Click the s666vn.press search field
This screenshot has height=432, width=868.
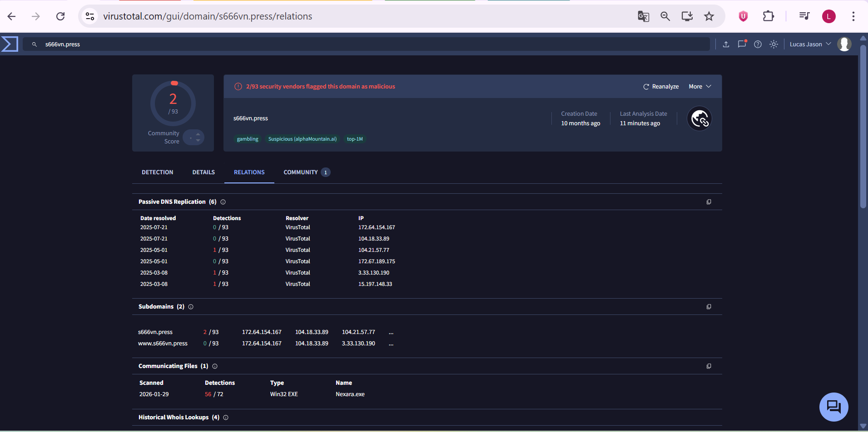(x=363, y=44)
